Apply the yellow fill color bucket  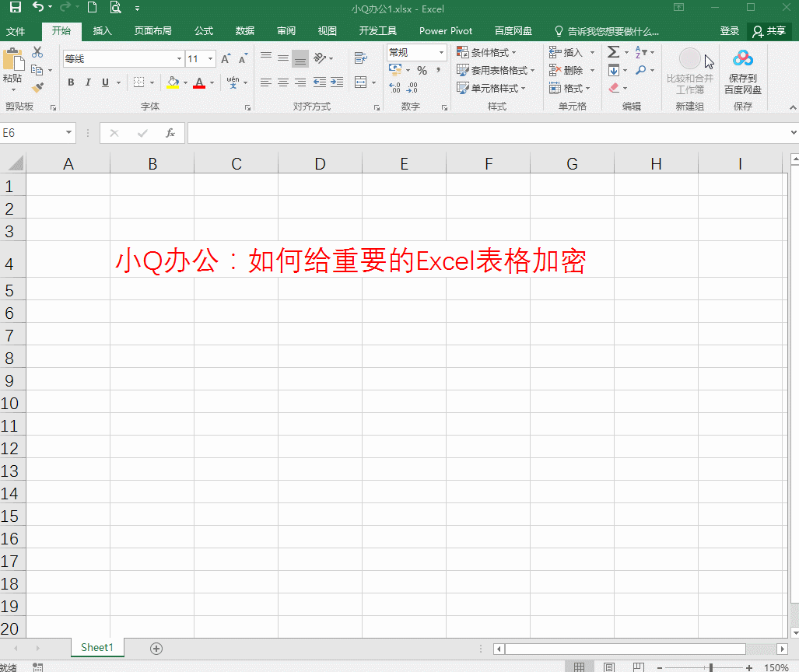[173, 82]
